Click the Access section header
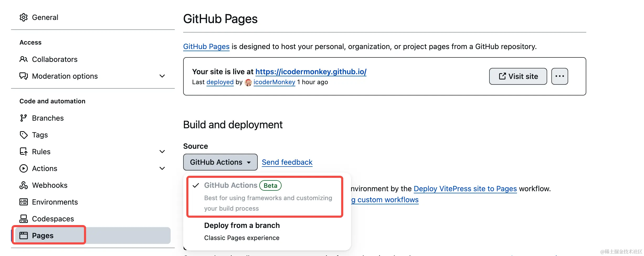The height and width of the screenshot is (256, 644). tap(30, 42)
